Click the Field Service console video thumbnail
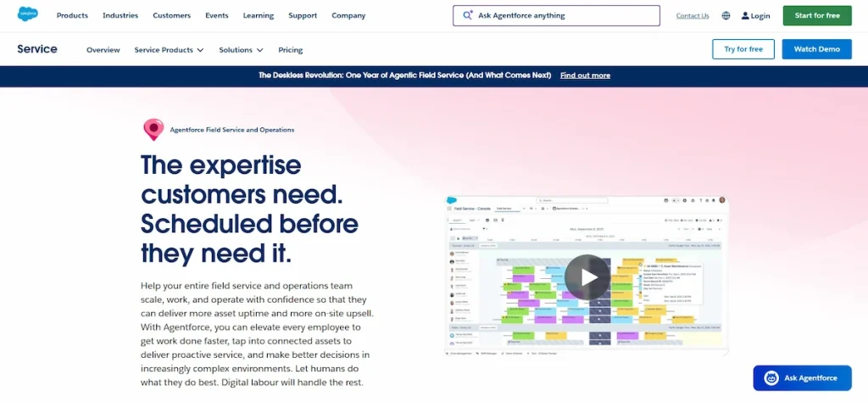 587,276
